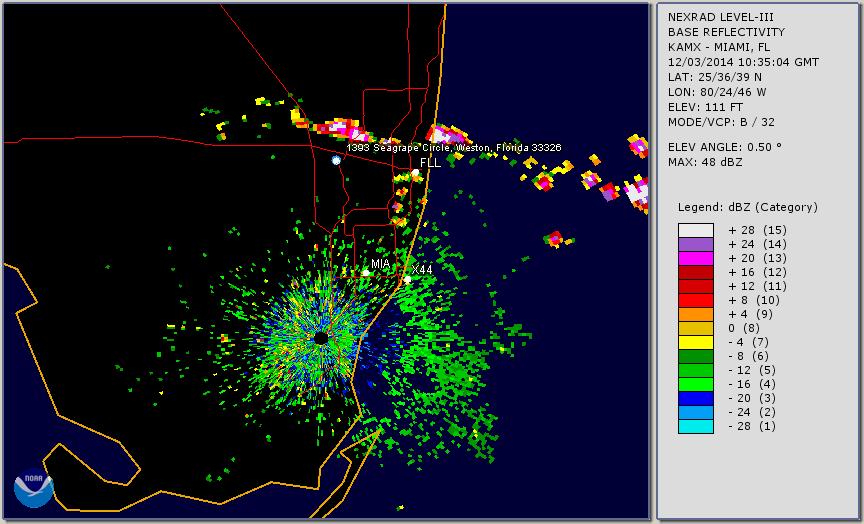Click the 'LAT: 25/36/39 N' text
This screenshot has height=524, width=864.
(x=715, y=77)
